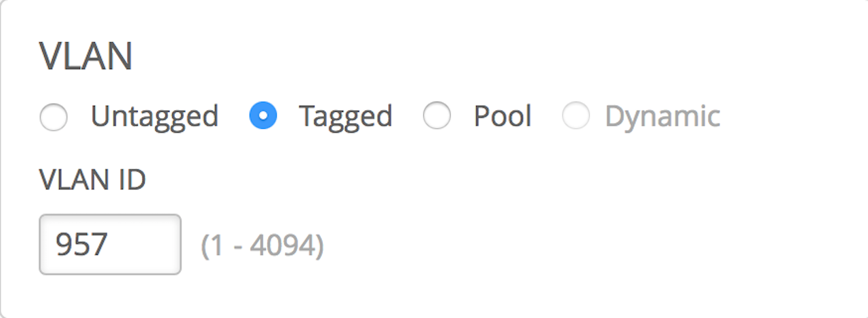
Task: Click the "Tagged" text label
Action: (345, 117)
